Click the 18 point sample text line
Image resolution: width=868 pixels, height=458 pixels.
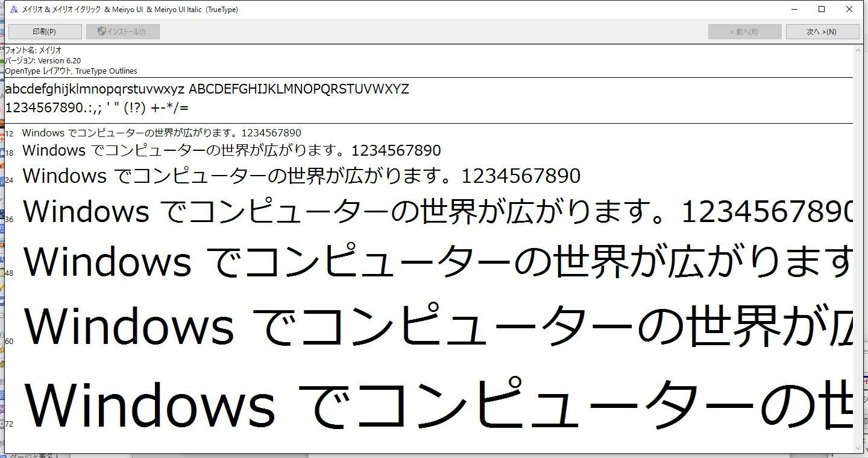231,150
